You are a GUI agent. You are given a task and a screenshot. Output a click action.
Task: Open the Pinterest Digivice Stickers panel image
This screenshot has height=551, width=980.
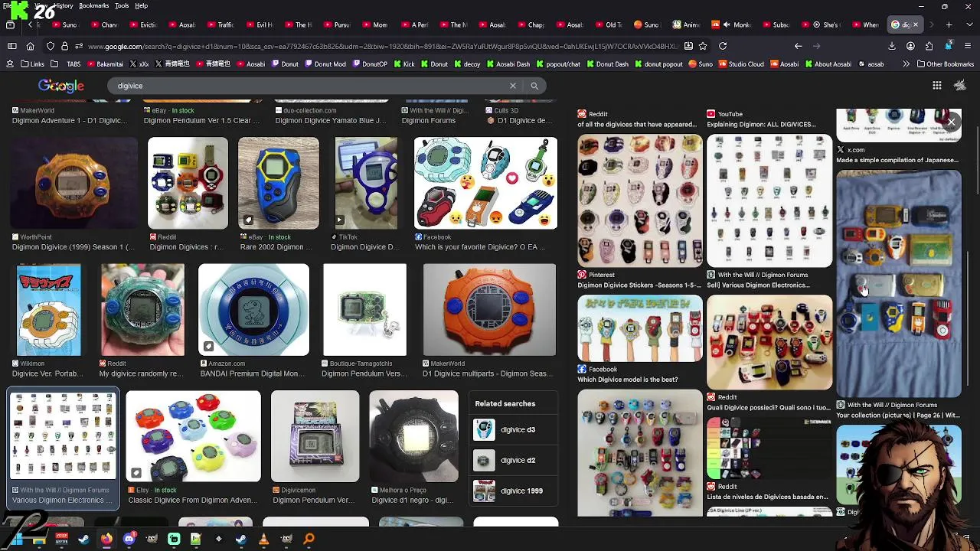coord(640,201)
